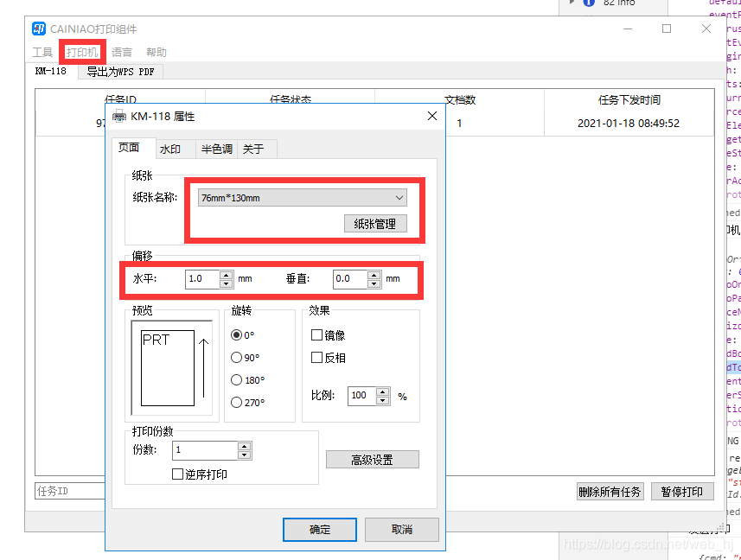This screenshot has height=560, width=741.
Task: Switch to the 导出为WPS PDF tab
Action: pyautogui.click(x=120, y=72)
